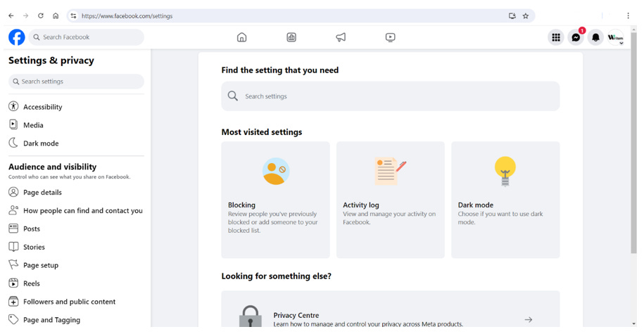Open site information icon in address bar
The height and width of the screenshot is (334, 644).
73,16
